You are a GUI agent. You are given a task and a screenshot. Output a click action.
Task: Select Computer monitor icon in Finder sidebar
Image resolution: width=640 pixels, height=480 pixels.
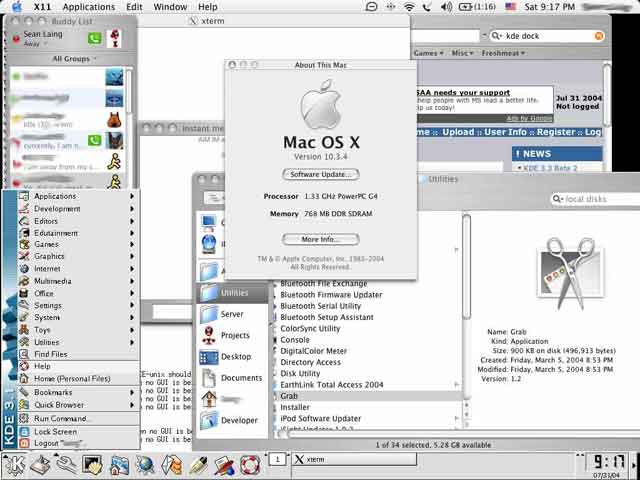tap(209, 223)
